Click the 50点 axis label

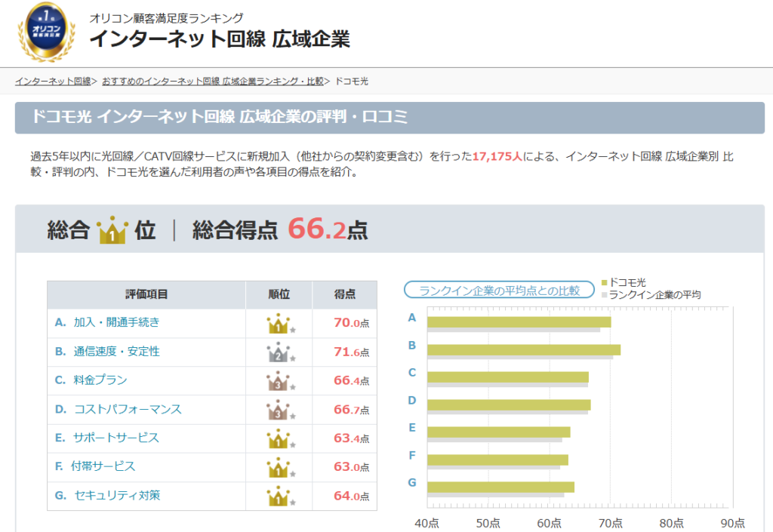click(488, 523)
